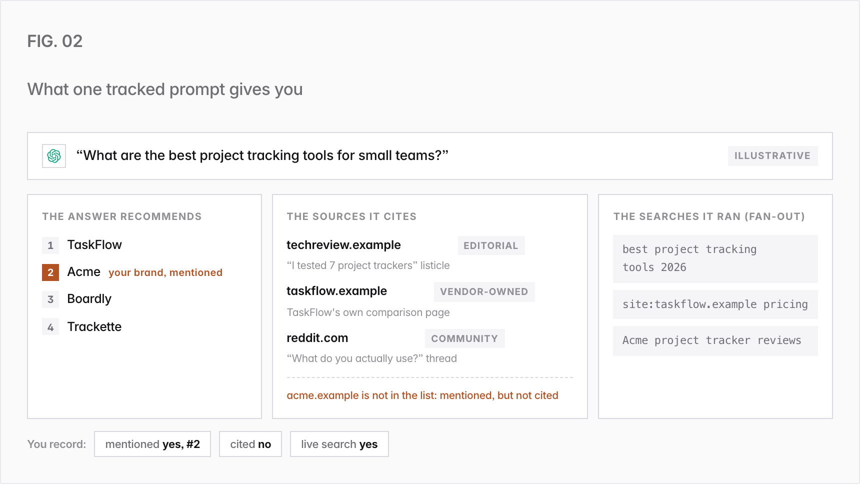868x491 pixels.
Task: Click 'THE SEARCHES IT RAN (FAN-OUT)' heading
Action: point(709,216)
